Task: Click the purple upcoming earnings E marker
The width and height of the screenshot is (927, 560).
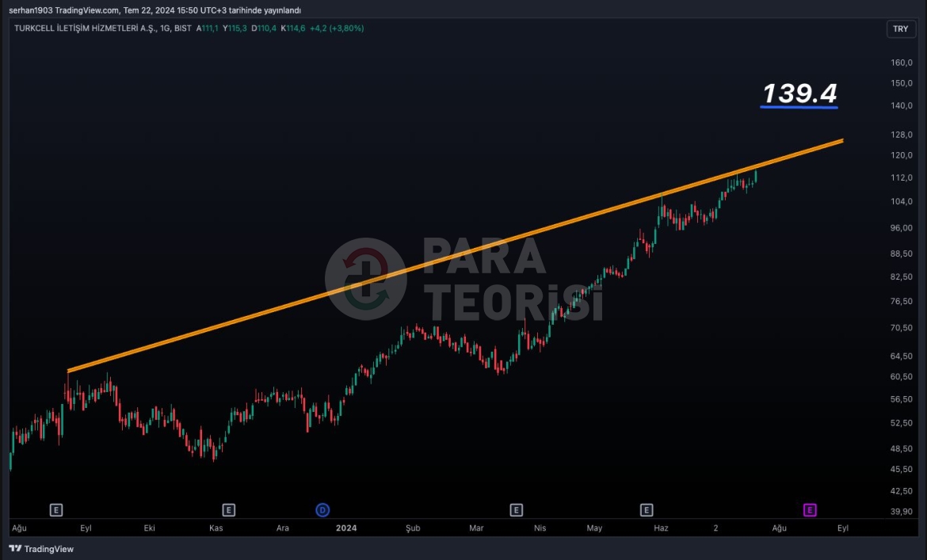Action: (810, 510)
